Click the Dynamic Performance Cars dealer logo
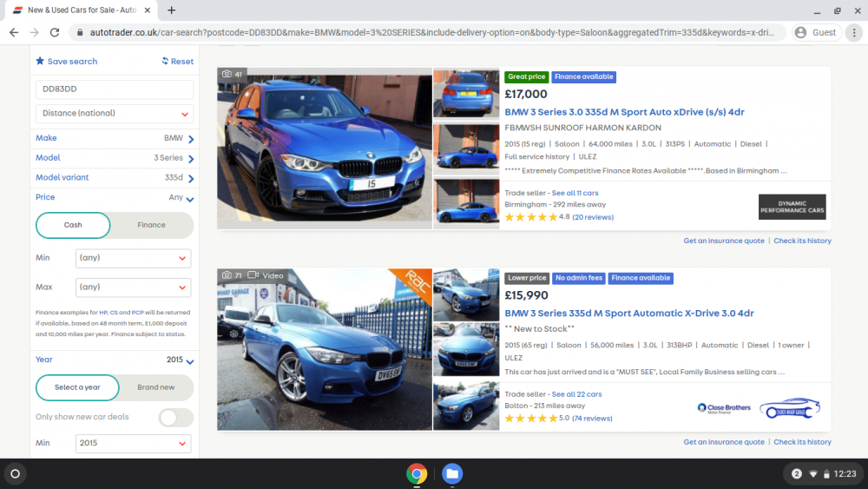This screenshot has height=489, width=868. (x=792, y=207)
